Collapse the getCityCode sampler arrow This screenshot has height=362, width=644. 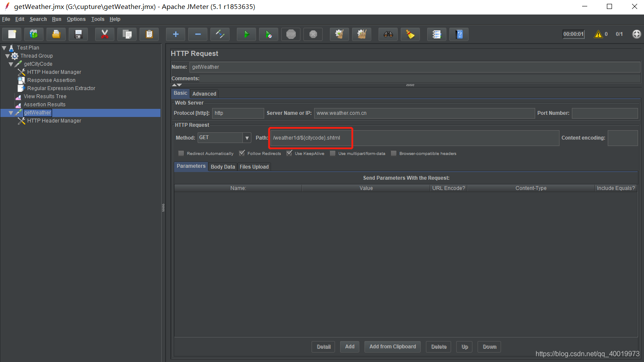click(x=11, y=64)
